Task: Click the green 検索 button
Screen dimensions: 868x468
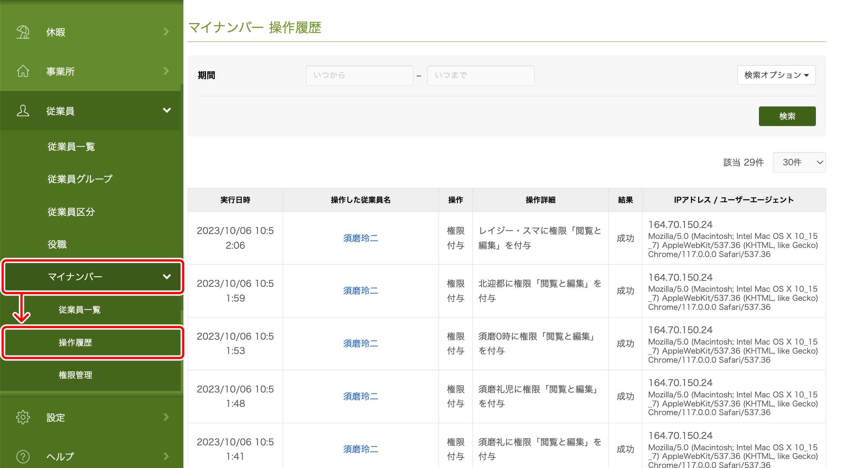Action: (787, 116)
